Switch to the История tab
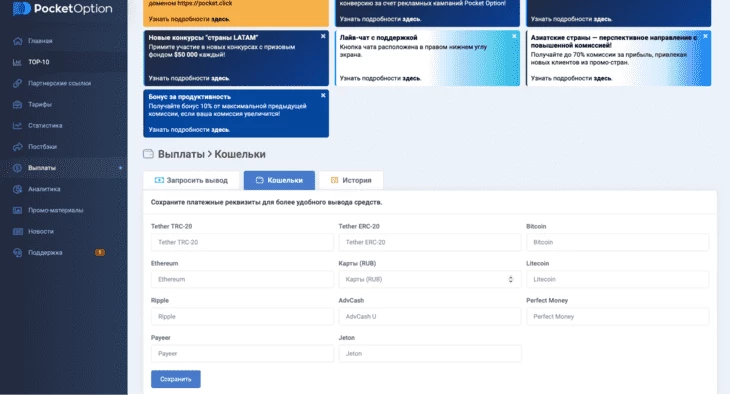Screen dimensions: 730x395 [351, 180]
